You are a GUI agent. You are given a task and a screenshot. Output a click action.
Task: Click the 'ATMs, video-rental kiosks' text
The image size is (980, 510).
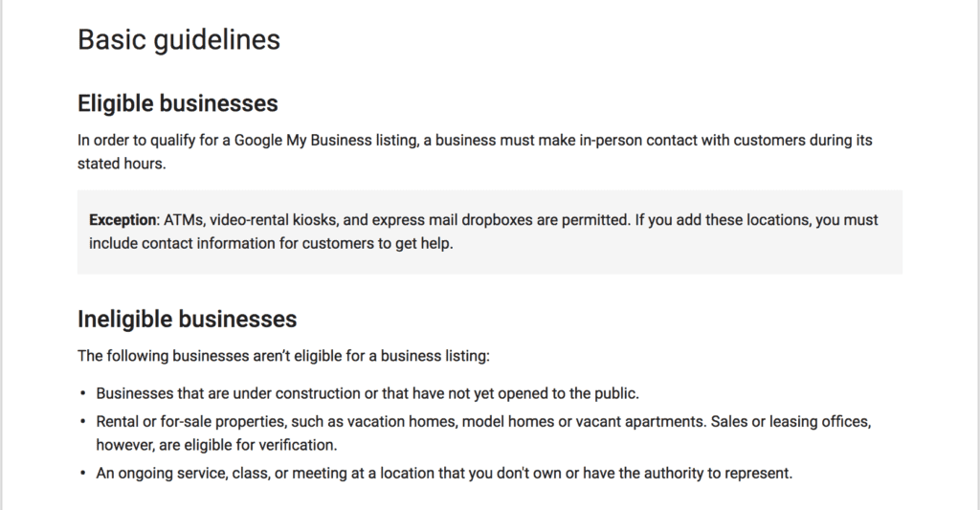252,220
